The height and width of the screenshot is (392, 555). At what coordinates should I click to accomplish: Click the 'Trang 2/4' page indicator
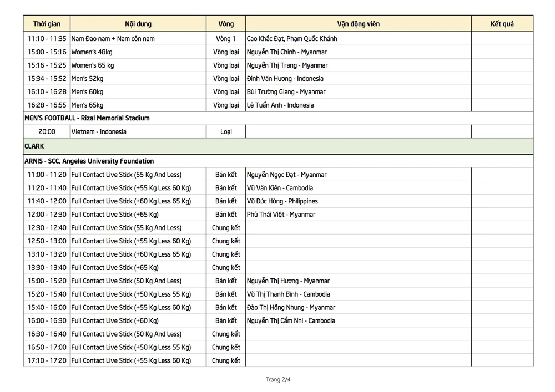[278, 380]
